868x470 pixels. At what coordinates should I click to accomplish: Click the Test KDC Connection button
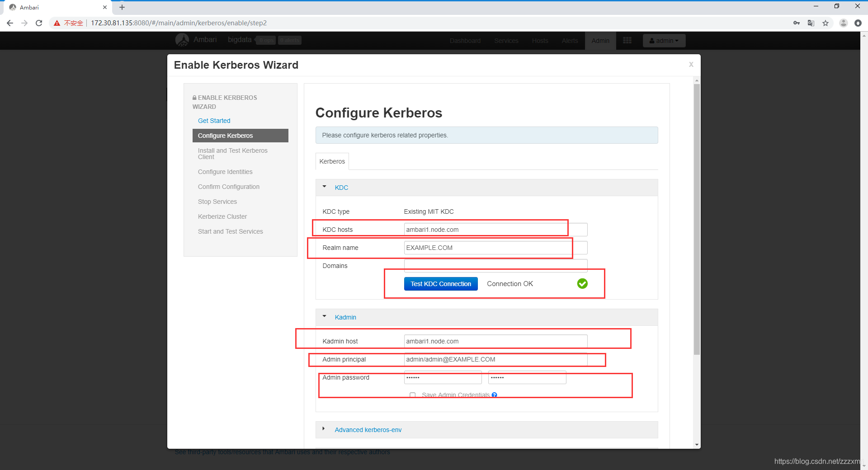tap(441, 284)
